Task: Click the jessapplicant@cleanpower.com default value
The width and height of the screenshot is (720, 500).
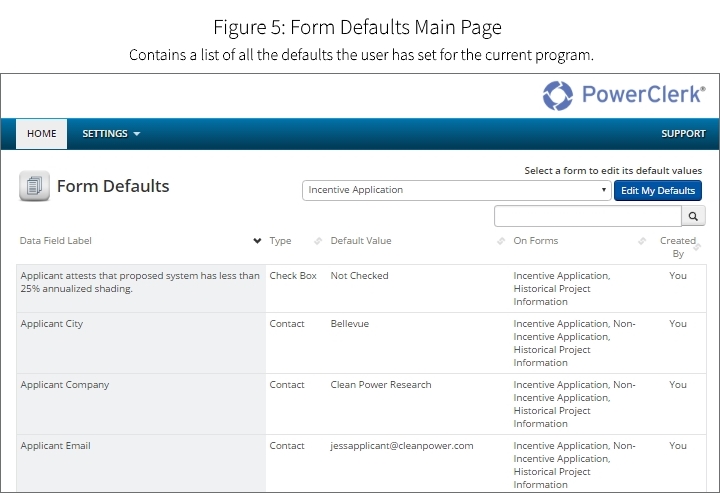Action: [401, 446]
